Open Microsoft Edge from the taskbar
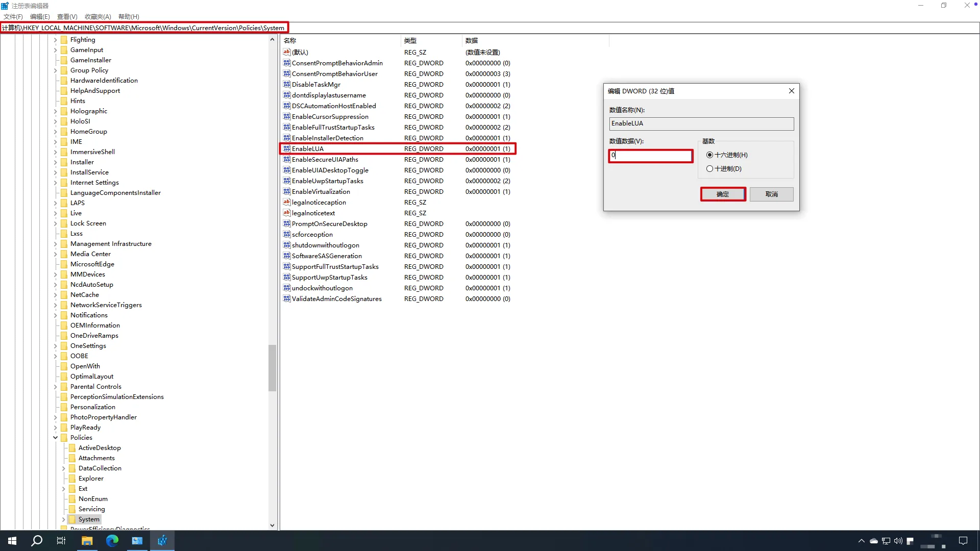This screenshot has height=551, width=980. pos(112,541)
